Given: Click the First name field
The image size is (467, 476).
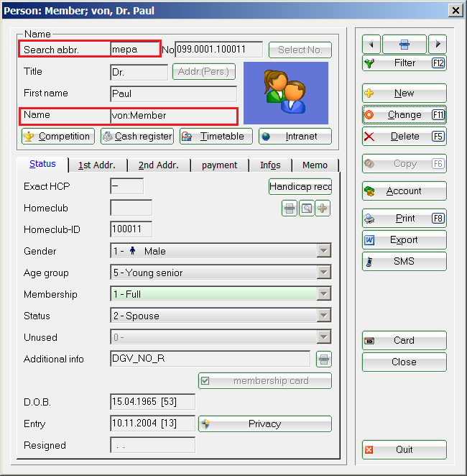Looking at the screenshot, I should click(x=173, y=93).
